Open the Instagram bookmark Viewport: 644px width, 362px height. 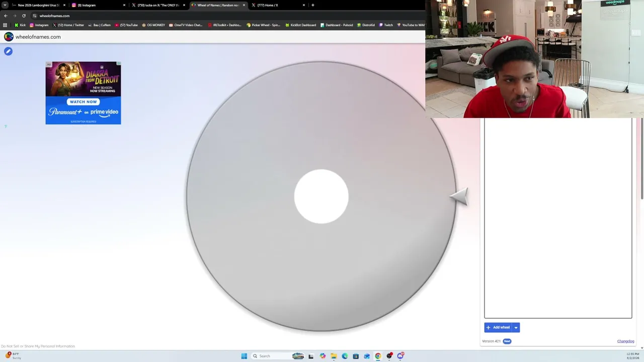click(39, 25)
